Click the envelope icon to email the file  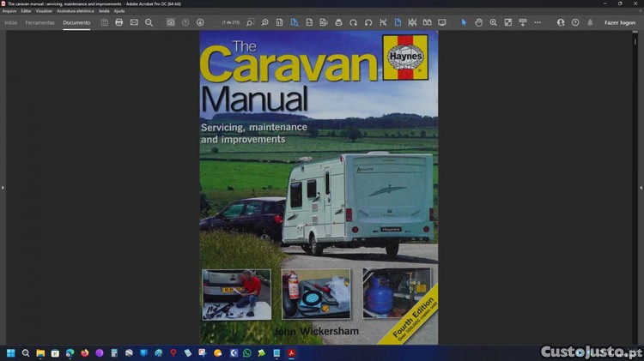(134, 22)
